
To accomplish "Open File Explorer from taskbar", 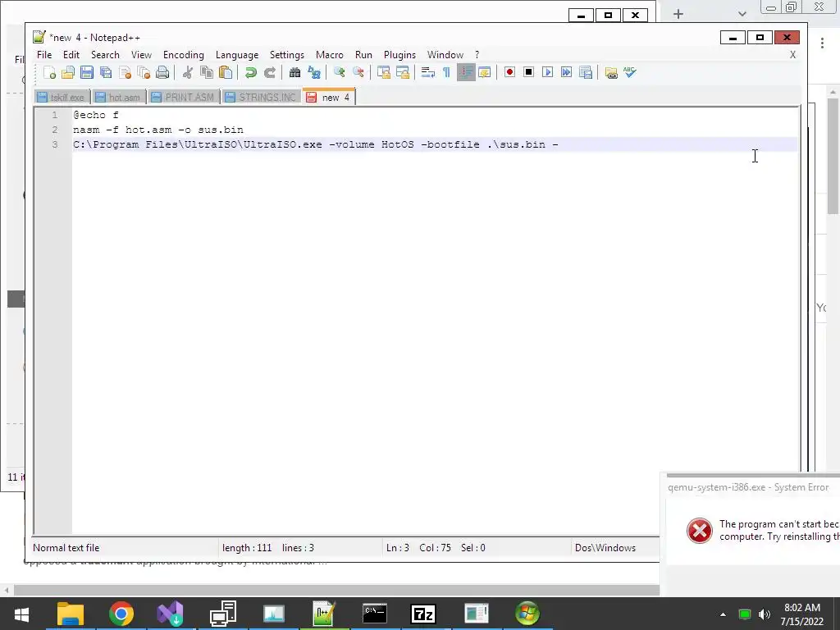I will coord(71,614).
